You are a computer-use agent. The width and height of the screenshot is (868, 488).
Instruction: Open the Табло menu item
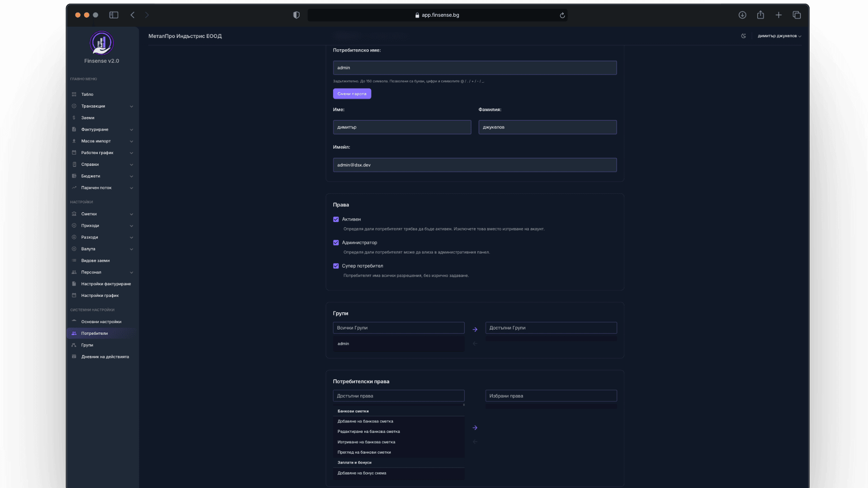pos(103,94)
